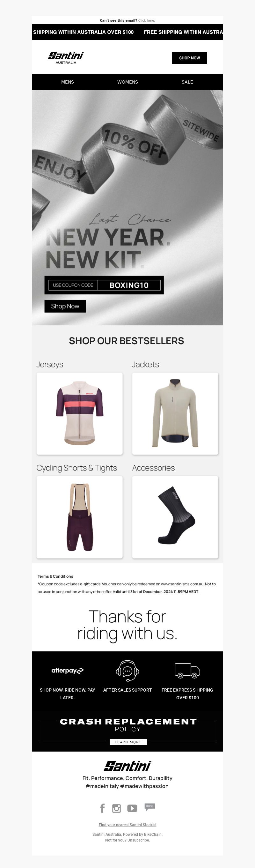Open the 'Click here' view email link
Screen dimensions: 255x868
(147, 20)
